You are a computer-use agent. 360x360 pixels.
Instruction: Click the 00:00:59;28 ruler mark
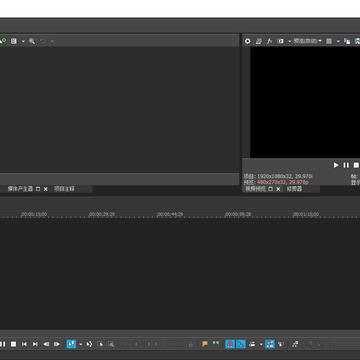238,214
